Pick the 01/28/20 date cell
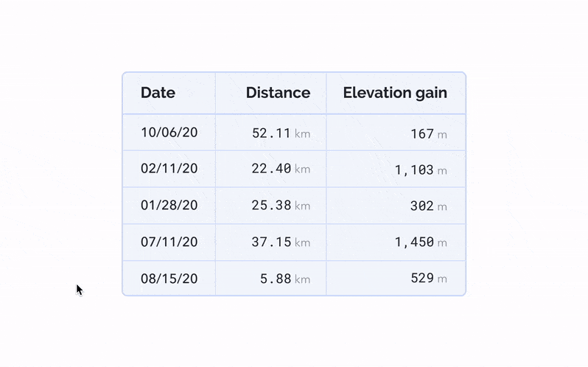This screenshot has height=367, width=588. pos(169,206)
